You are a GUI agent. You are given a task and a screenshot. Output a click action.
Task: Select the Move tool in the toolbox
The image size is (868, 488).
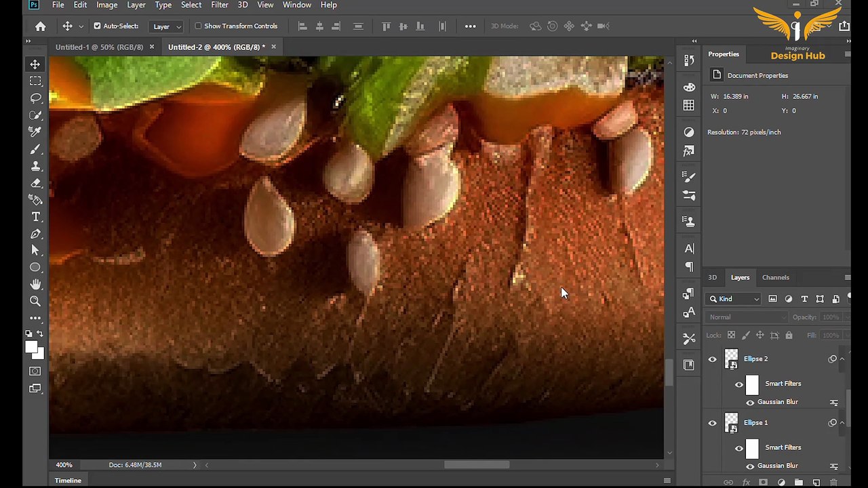[x=35, y=64]
